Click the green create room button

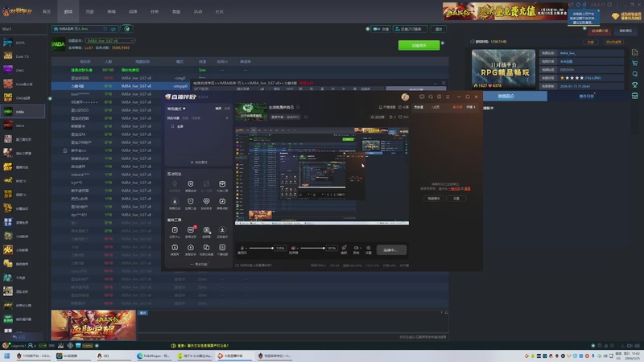point(419,46)
